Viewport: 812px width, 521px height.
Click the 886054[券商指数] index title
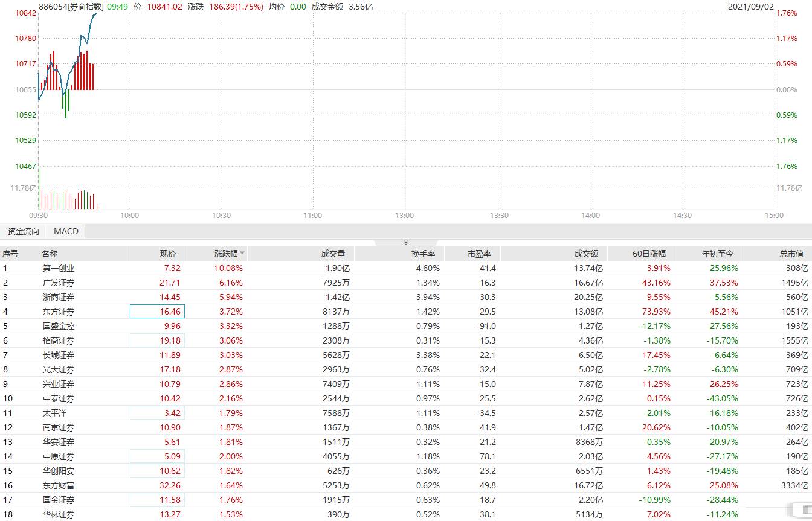(x=71, y=6)
